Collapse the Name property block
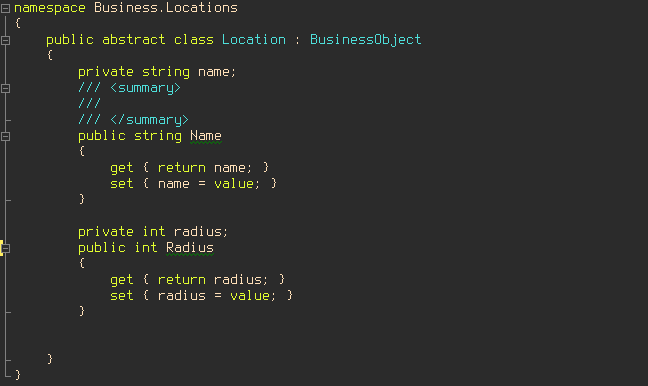 point(5,136)
